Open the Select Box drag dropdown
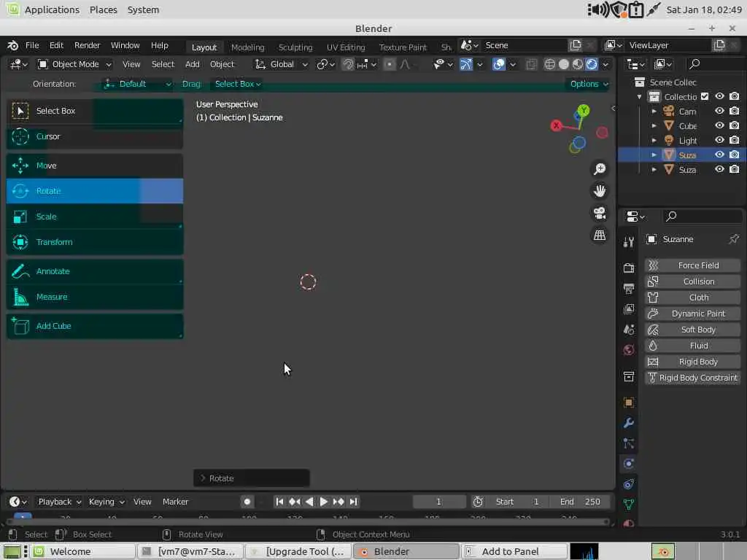Image resolution: width=747 pixels, height=560 pixels. point(237,85)
